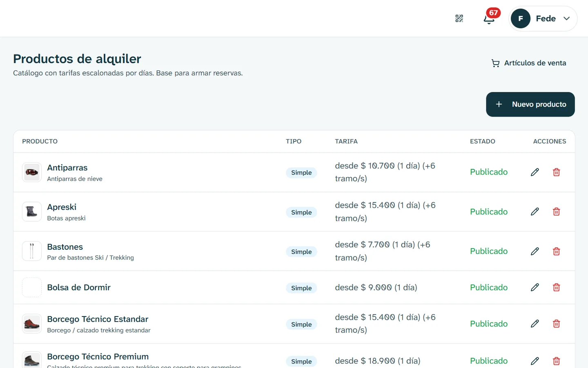Image resolution: width=588 pixels, height=368 pixels.
Task: Edit the Borcego Técnico Premium product
Action: (535, 361)
